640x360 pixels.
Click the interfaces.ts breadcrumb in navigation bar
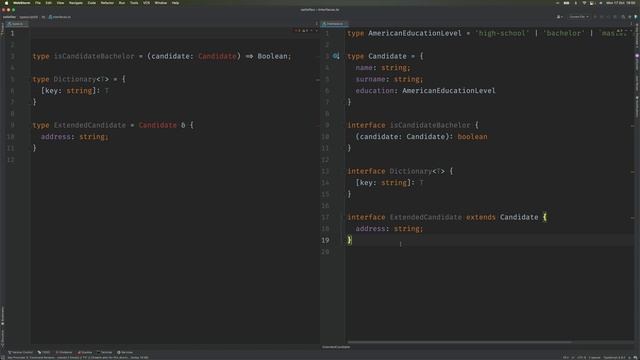click(60, 17)
